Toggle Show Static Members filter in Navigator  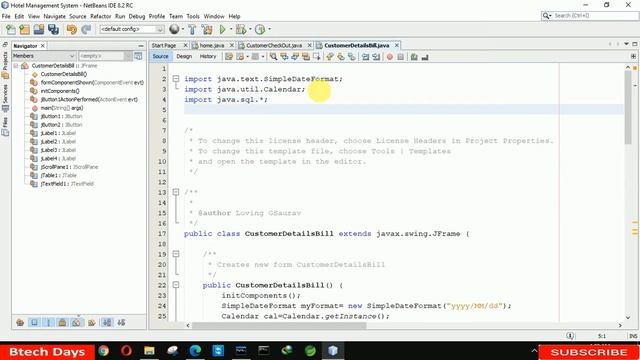pyautogui.click(x=48, y=322)
